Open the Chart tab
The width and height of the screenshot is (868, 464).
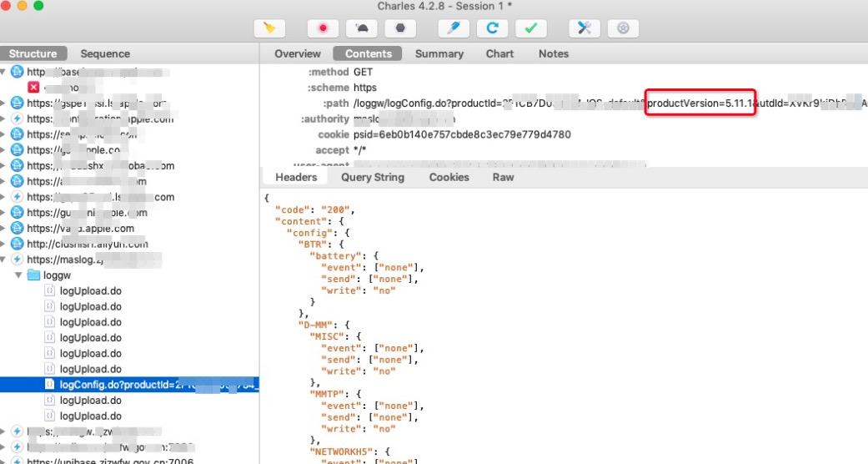pos(500,53)
